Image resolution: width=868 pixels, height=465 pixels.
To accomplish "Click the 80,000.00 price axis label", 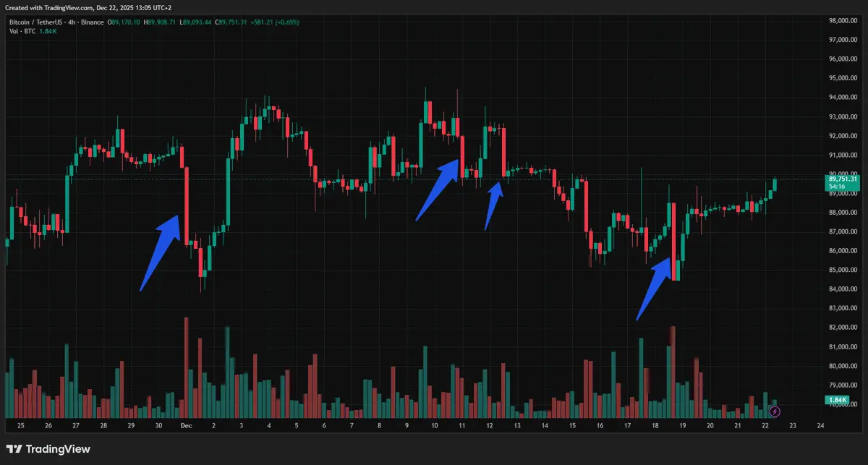I will (843, 366).
